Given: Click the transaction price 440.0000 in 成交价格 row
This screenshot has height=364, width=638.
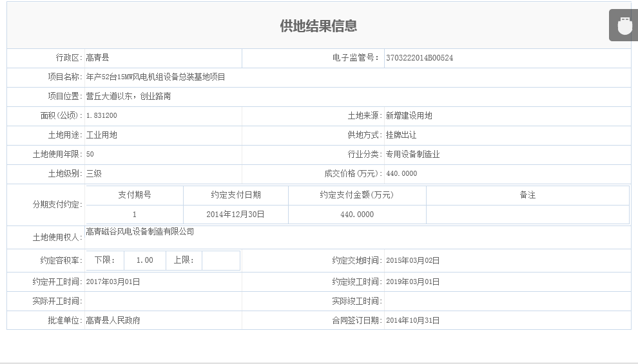Looking at the screenshot, I should pyautogui.click(x=401, y=174).
